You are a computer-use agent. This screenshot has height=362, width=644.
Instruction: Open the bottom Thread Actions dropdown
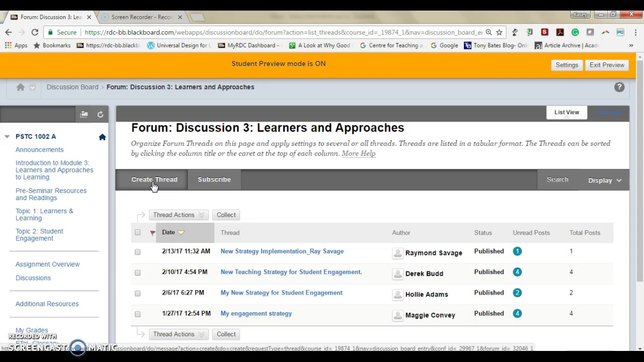pos(179,334)
